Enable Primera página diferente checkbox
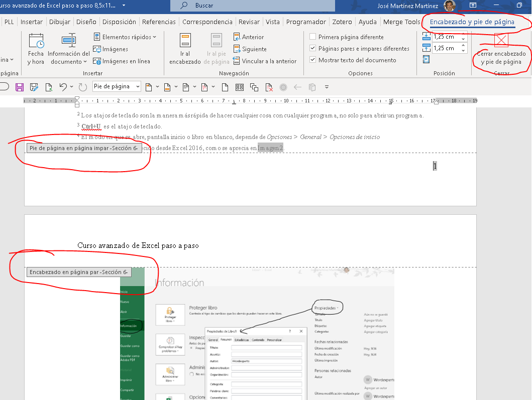This screenshot has height=400, width=532. pyautogui.click(x=313, y=37)
